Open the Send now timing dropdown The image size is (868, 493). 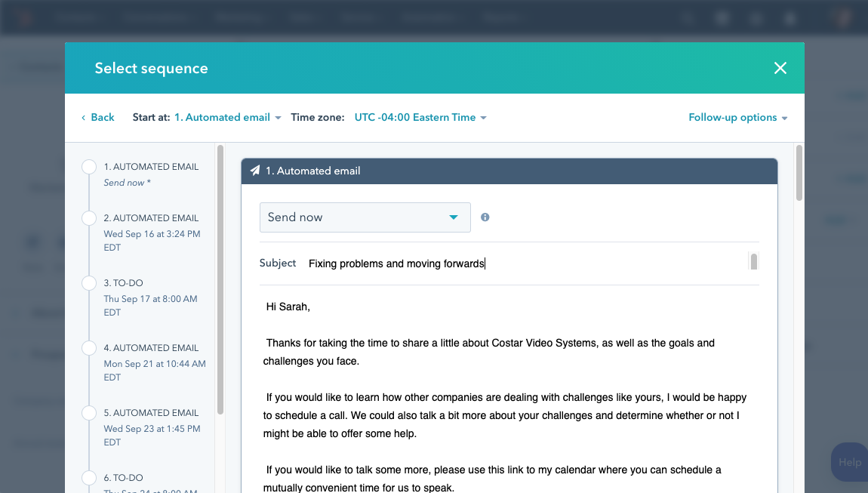pos(365,217)
